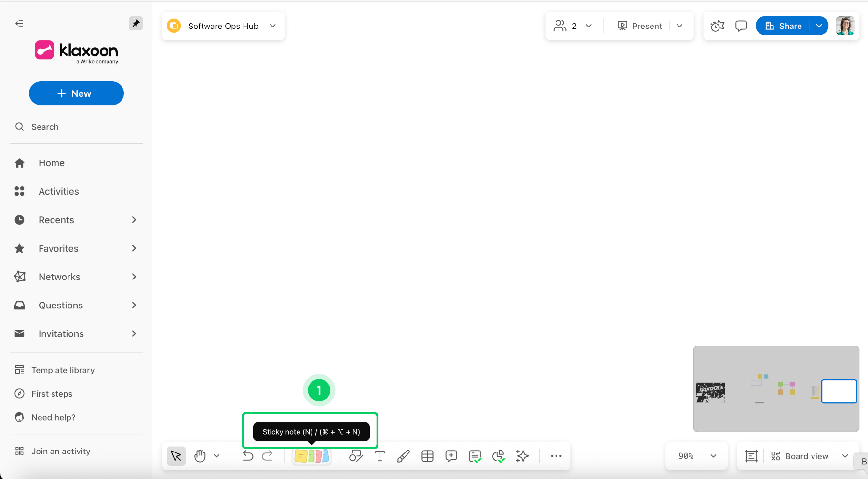The width and height of the screenshot is (868, 479).
Task: Unpin the left sidebar
Action: tap(136, 23)
